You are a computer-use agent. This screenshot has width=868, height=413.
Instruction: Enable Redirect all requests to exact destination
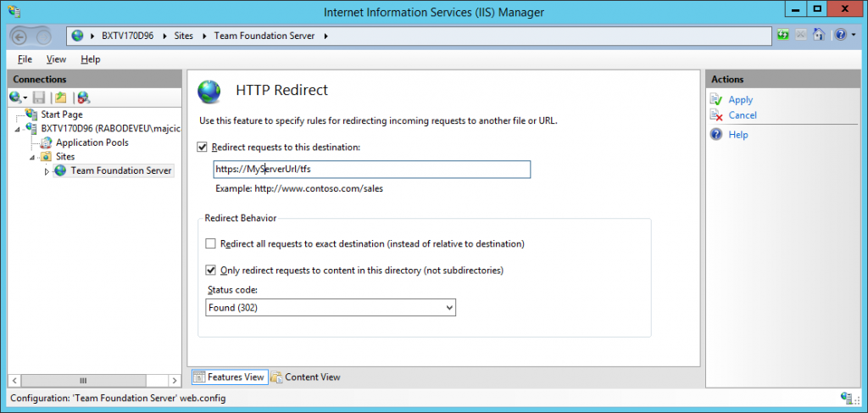[211, 244]
